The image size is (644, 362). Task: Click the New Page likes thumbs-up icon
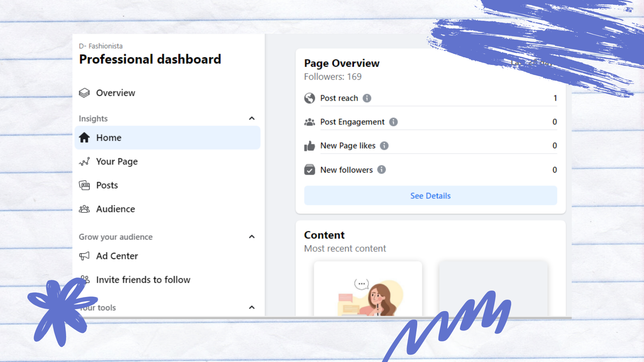pos(310,146)
